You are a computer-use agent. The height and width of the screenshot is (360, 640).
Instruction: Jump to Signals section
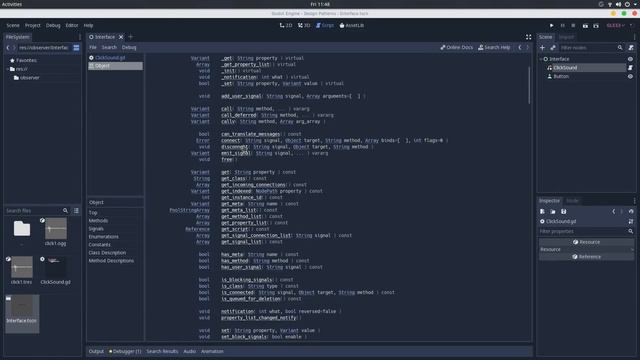[x=96, y=229]
